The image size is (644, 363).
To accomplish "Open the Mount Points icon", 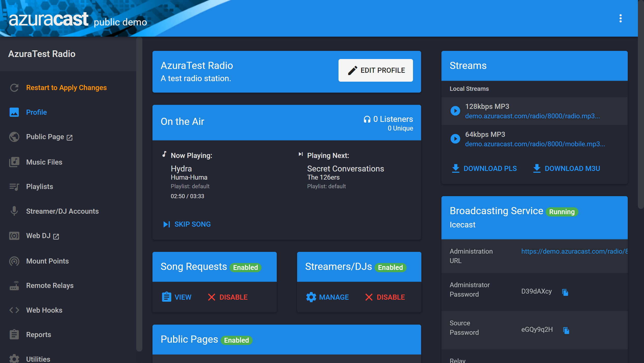I will pyautogui.click(x=14, y=261).
